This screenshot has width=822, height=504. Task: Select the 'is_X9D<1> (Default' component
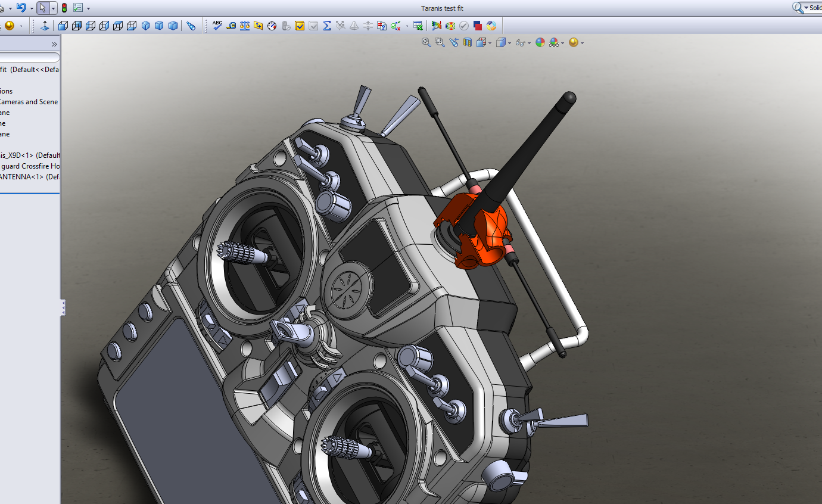pos(30,155)
